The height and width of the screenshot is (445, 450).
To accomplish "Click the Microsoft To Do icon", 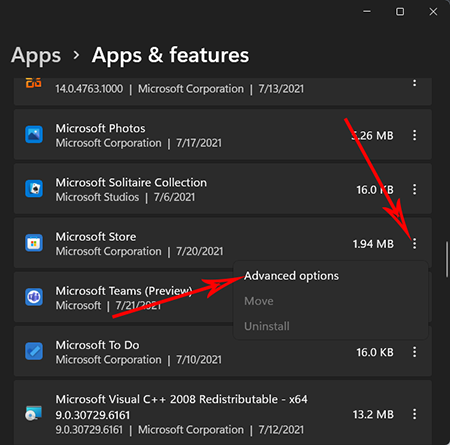I will pyautogui.click(x=34, y=351).
